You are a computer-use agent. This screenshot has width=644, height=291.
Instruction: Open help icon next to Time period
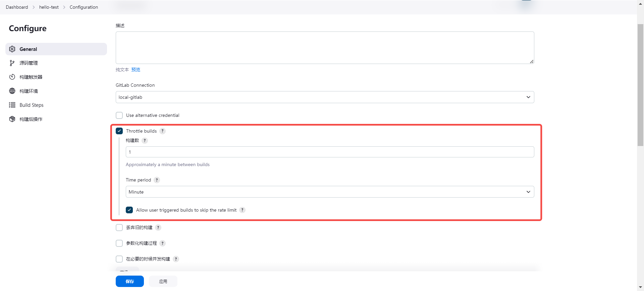pyautogui.click(x=157, y=180)
